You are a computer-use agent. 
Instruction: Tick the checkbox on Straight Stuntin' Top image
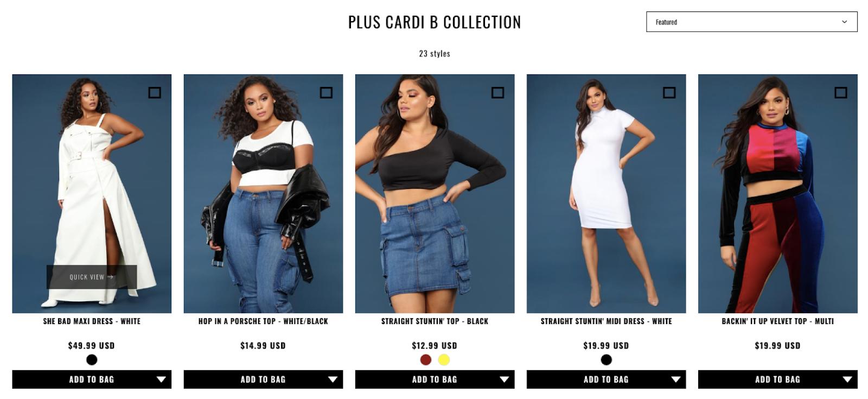497,93
